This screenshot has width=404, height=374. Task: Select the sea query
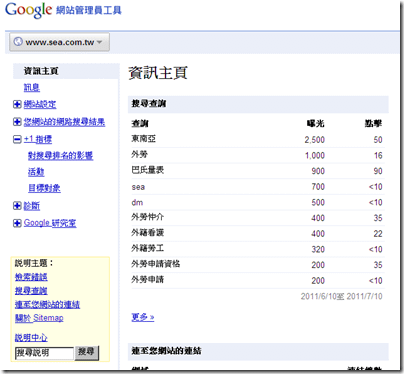(138, 187)
